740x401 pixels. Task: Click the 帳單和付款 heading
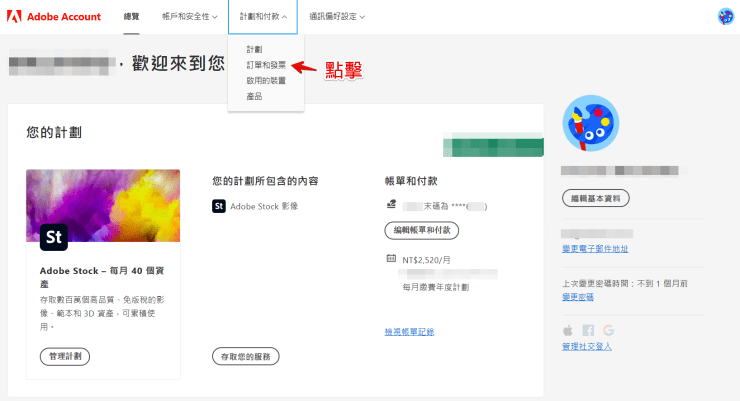pos(411,181)
